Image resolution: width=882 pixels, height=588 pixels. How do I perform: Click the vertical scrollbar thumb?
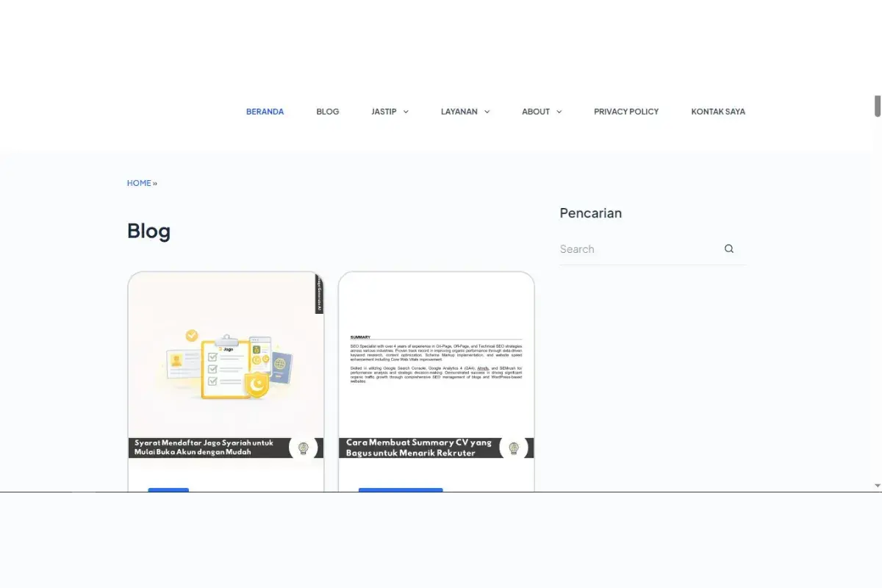click(877, 106)
